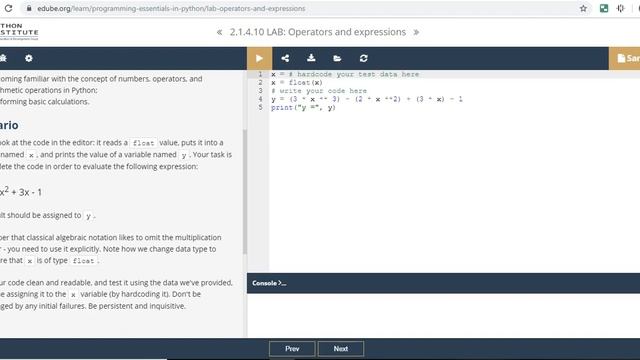
Task: Click the instruction panel scrollbar
Action: click(244, 192)
